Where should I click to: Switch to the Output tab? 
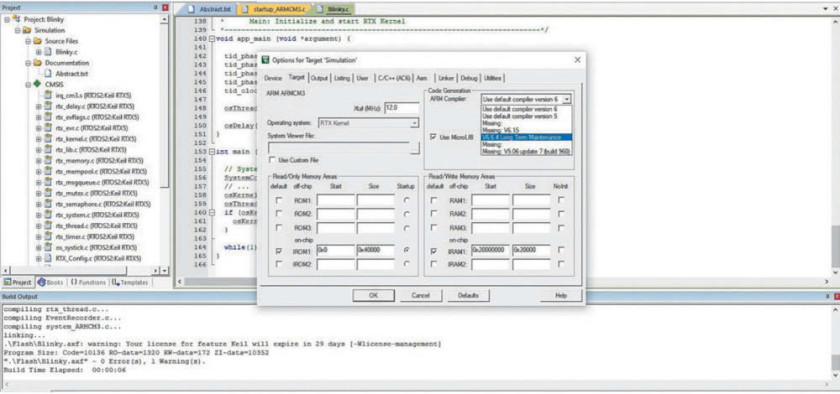tap(319, 78)
